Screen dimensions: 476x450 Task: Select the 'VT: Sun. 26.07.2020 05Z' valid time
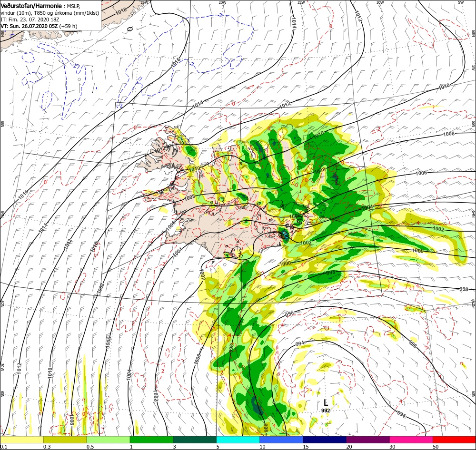[29, 26]
